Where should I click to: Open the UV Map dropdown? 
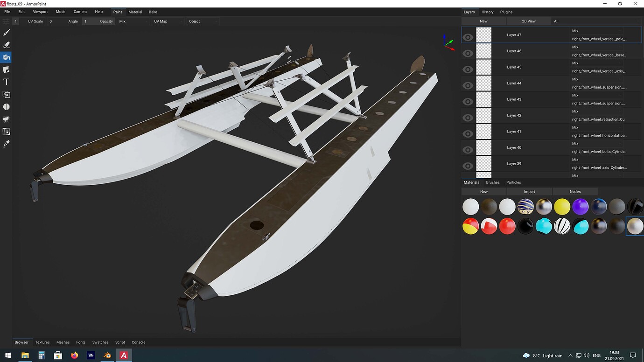pos(168,21)
